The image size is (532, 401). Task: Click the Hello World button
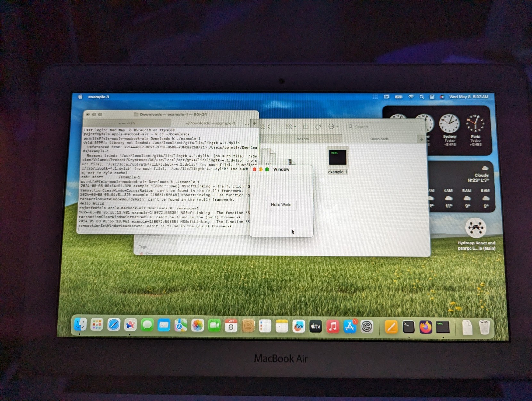click(x=281, y=205)
